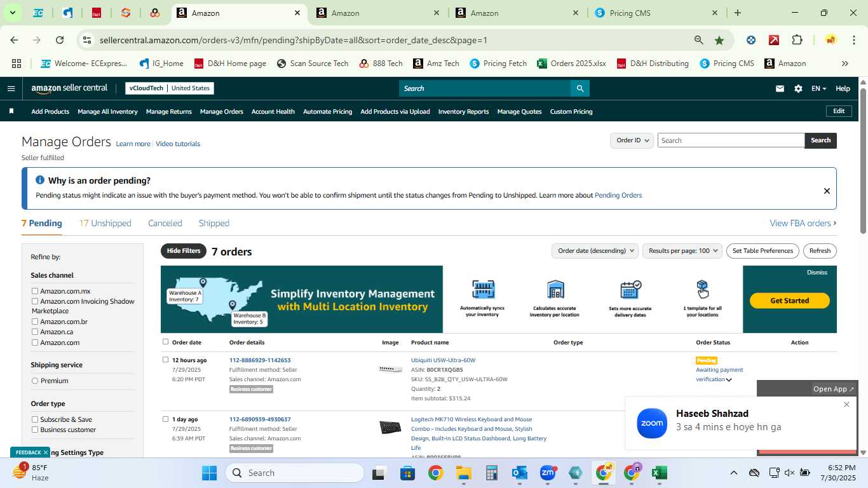The image size is (868, 488).
Task: Bookmark this page with the star icon
Action: (x=719, y=40)
